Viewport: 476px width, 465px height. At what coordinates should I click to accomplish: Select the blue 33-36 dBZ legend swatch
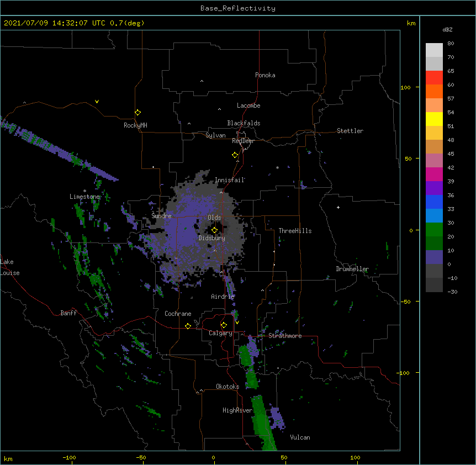[x=434, y=202]
